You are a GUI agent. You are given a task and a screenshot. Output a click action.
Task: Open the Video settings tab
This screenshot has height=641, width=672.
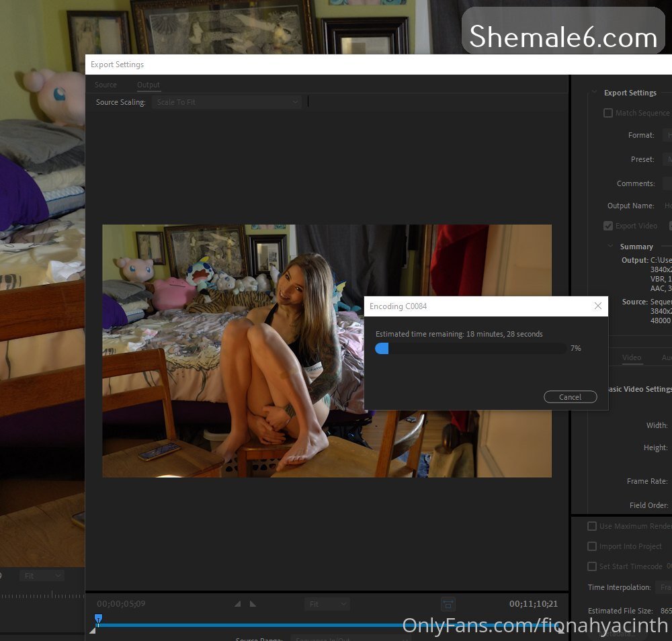631,357
